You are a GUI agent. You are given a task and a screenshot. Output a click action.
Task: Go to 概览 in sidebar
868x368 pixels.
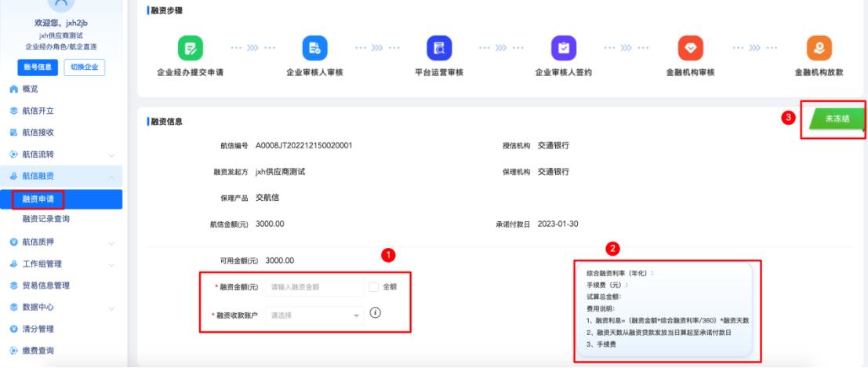[30, 89]
